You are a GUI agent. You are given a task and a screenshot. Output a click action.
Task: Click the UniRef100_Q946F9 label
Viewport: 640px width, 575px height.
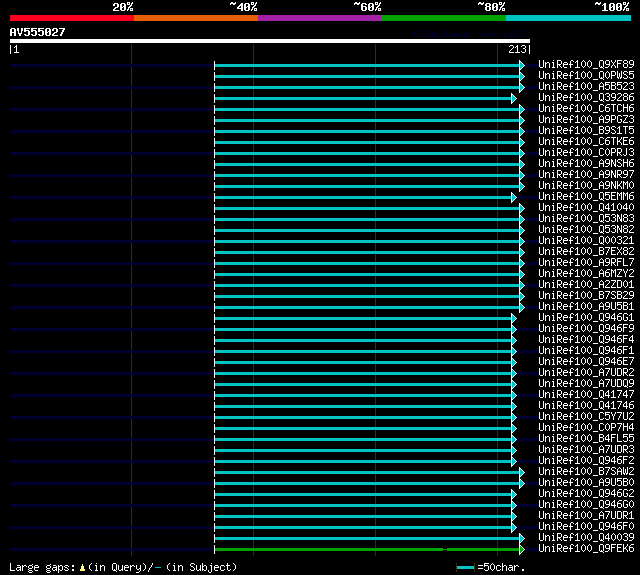click(586, 329)
